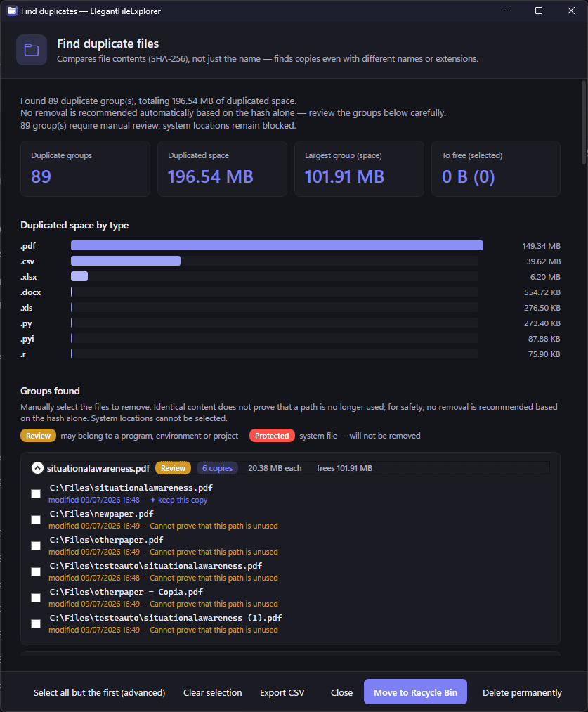
Task: Export the results with Export CSV
Action: click(x=282, y=692)
